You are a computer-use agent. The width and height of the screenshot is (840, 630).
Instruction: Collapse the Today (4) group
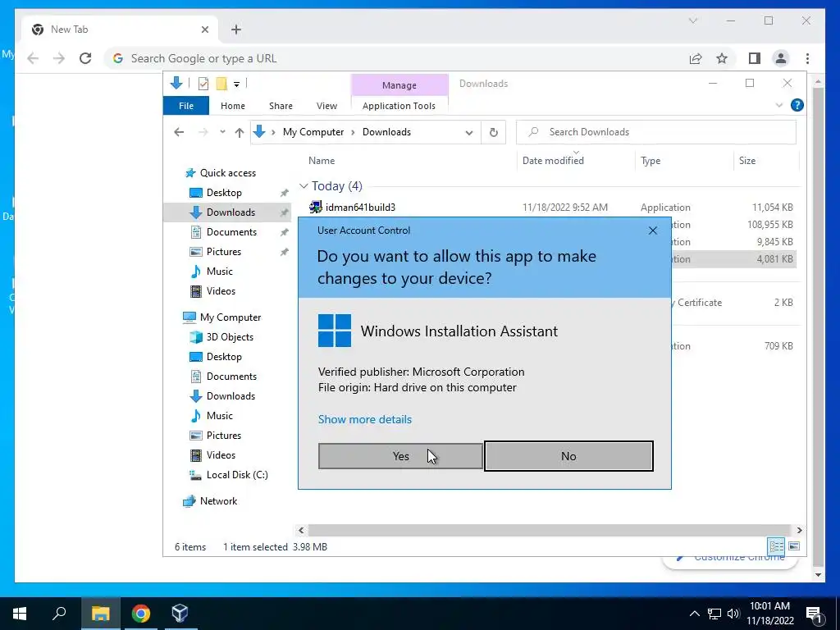[304, 186]
